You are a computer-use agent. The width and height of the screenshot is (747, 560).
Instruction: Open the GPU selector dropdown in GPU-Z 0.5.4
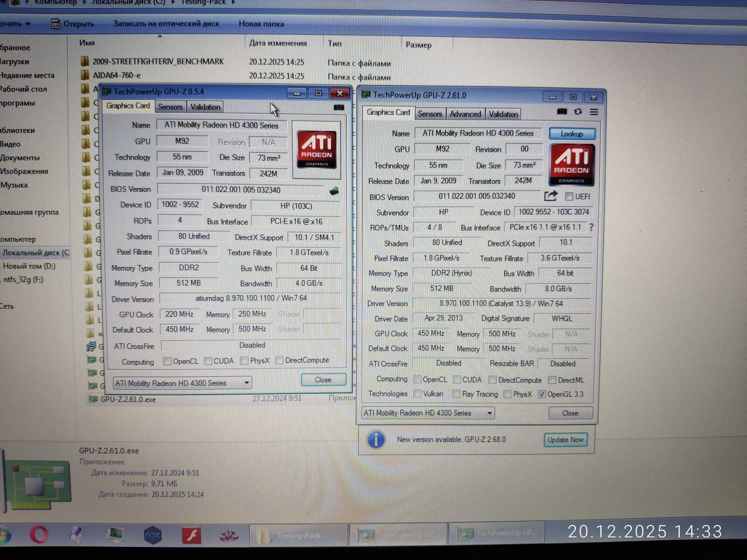[x=183, y=383]
